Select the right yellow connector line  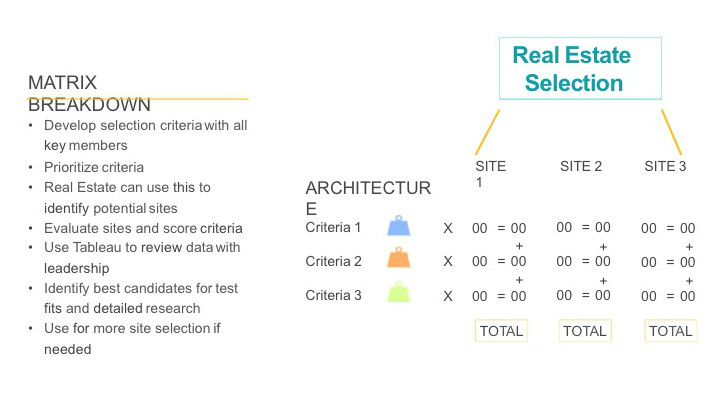coord(671,132)
